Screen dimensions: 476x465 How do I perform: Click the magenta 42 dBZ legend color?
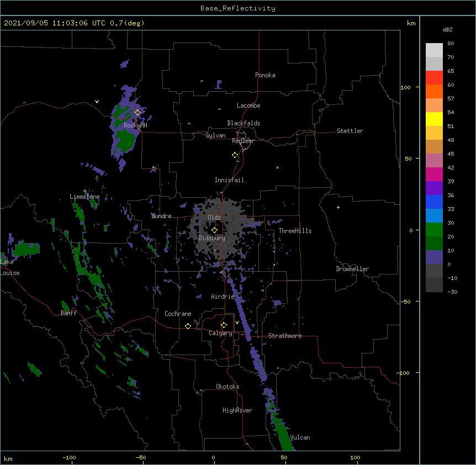point(434,174)
